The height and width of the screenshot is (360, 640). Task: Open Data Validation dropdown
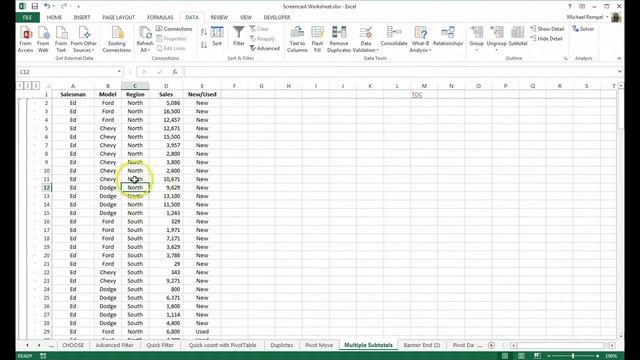pos(366,47)
